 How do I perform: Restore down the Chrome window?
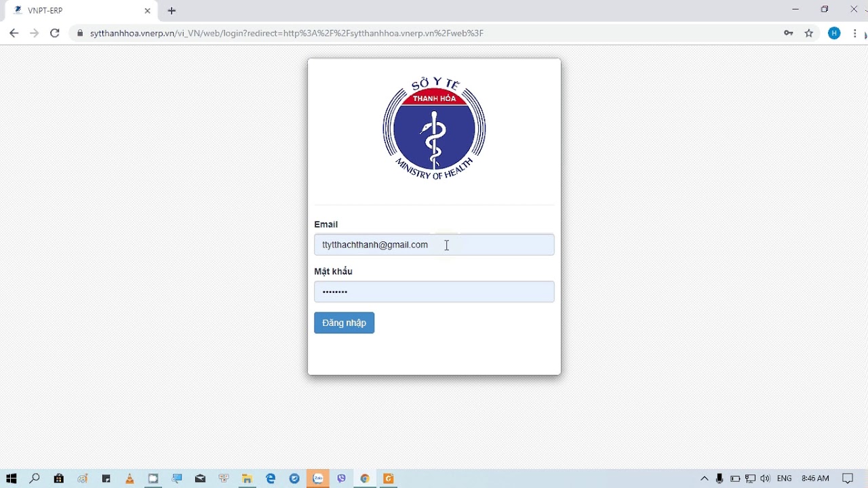click(x=825, y=9)
